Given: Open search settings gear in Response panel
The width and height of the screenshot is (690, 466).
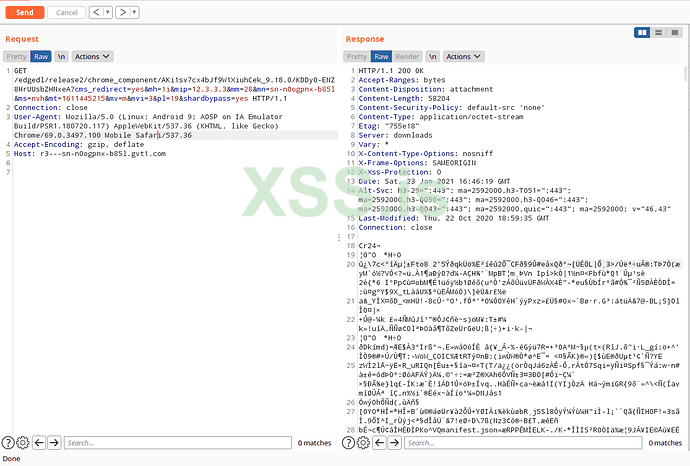Looking at the screenshot, I should 363,443.
